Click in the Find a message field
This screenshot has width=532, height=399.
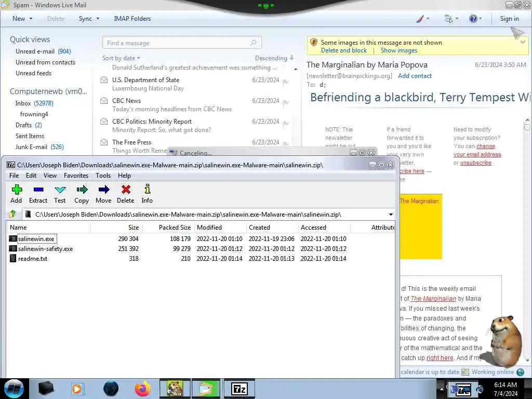tap(181, 43)
